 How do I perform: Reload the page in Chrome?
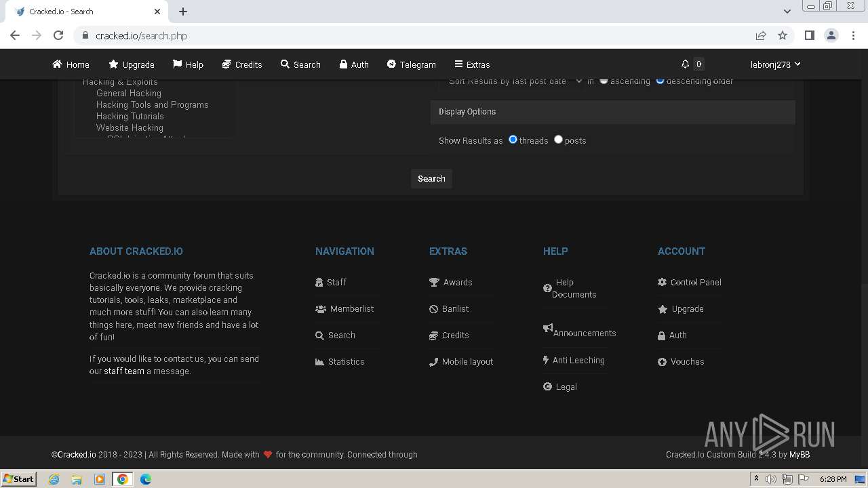[58, 35]
